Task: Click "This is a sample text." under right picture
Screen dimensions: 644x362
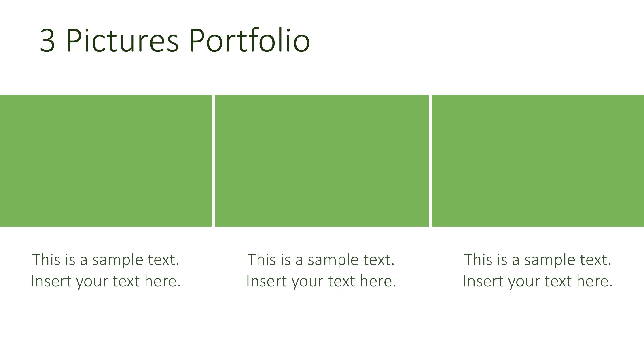Action: (x=538, y=260)
